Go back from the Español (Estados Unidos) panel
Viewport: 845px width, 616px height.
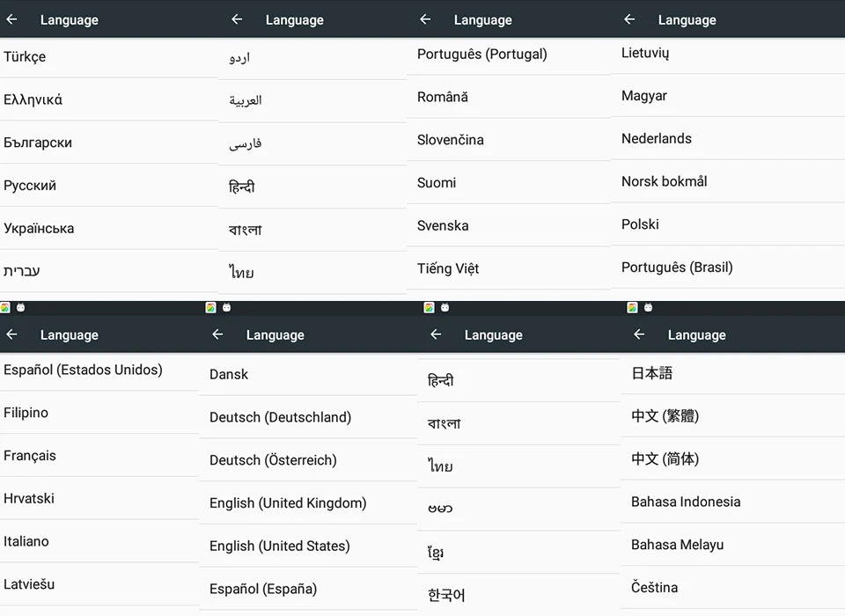point(12,334)
